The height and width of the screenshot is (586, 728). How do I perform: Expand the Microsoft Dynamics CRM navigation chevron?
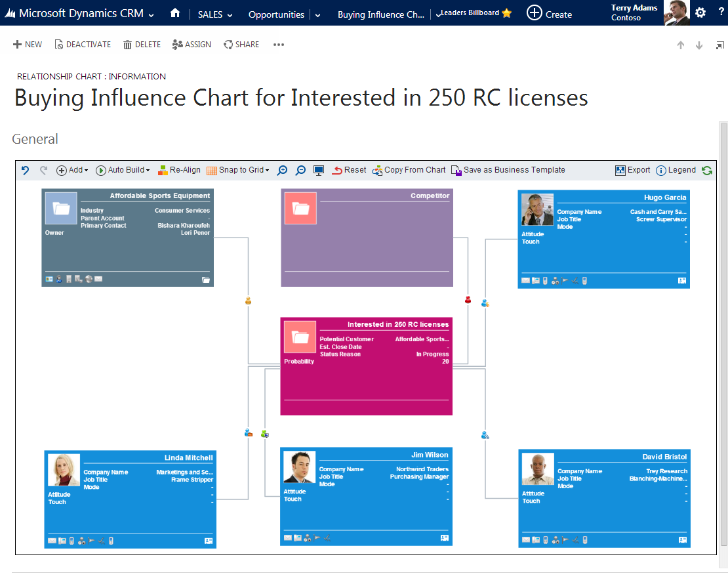(x=152, y=15)
